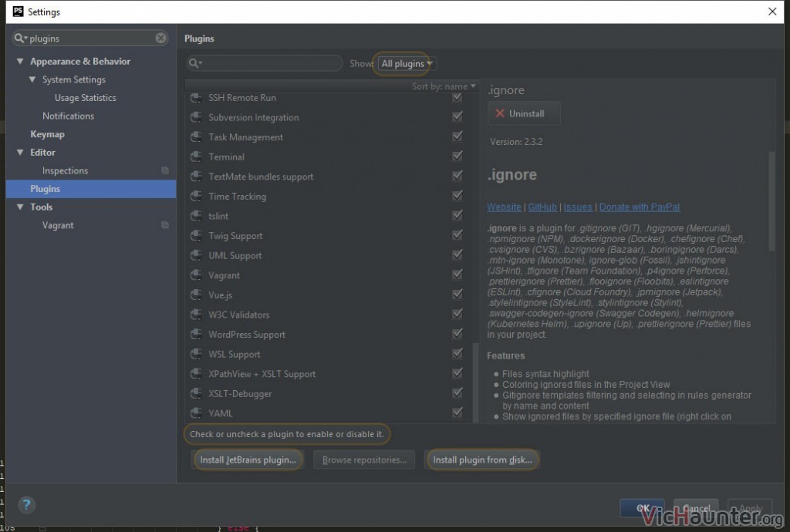Click Install plugin from disk button
This screenshot has width=790, height=532.
point(483,460)
